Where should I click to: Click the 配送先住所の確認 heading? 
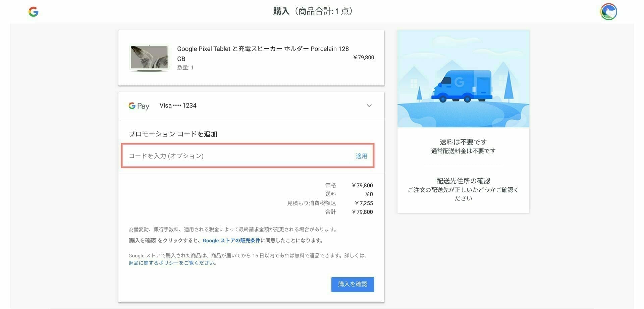pos(463,181)
